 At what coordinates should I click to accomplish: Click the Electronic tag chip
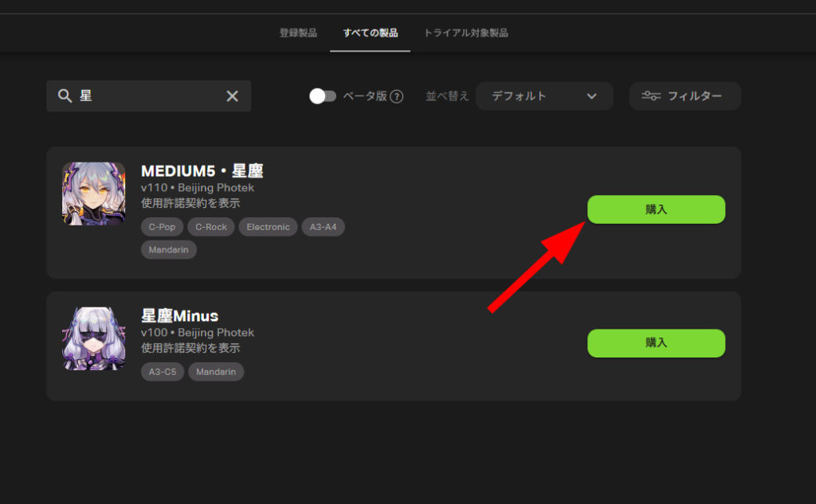tap(268, 227)
